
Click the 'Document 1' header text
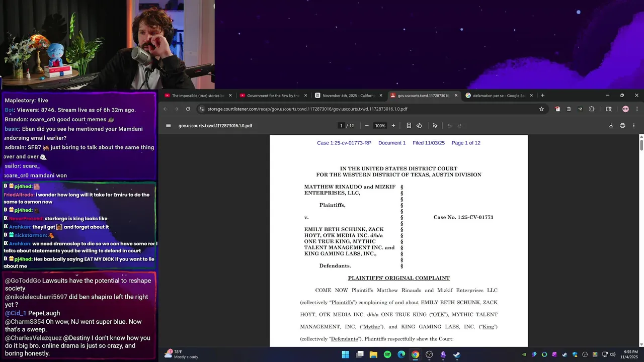(x=392, y=143)
